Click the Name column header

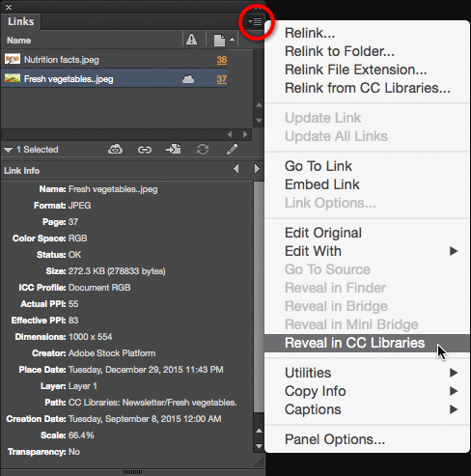click(x=18, y=41)
